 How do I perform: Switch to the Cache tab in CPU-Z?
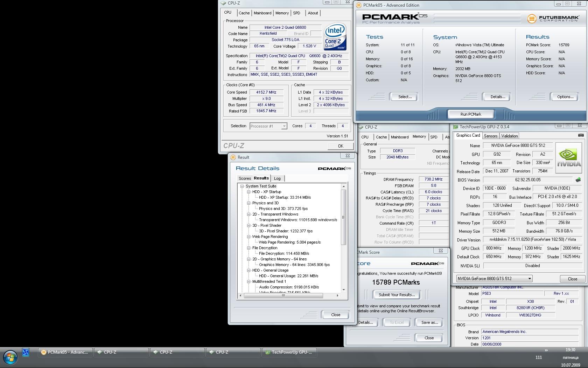[x=244, y=13]
